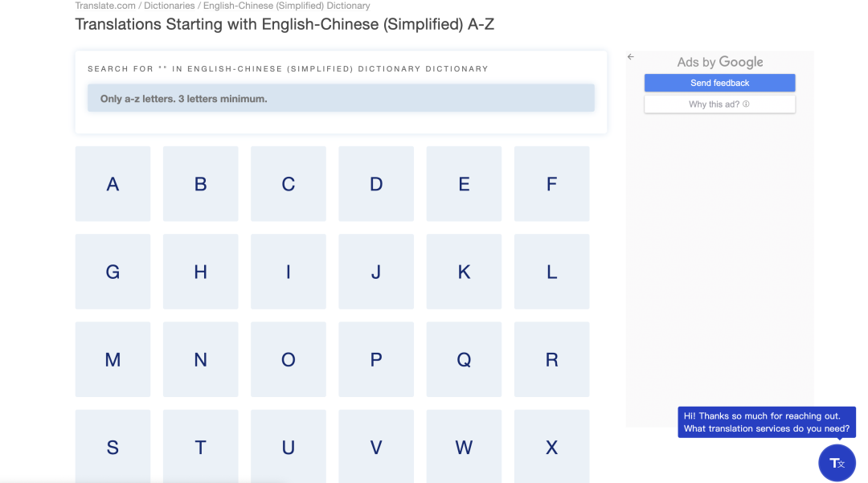Browse words starting with P
The width and height of the screenshot is (868, 483).
[x=376, y=359]
